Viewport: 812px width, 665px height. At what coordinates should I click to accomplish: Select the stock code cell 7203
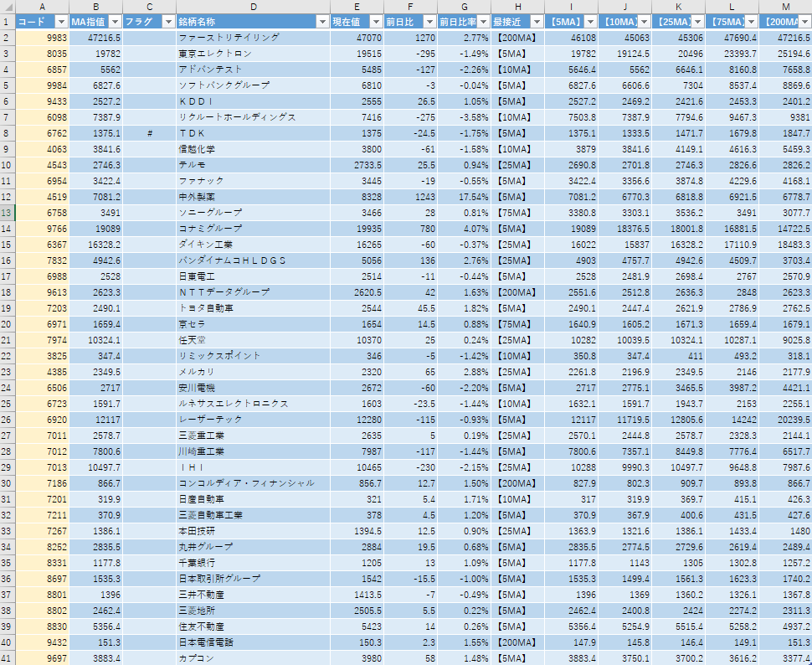coord(43,308)
